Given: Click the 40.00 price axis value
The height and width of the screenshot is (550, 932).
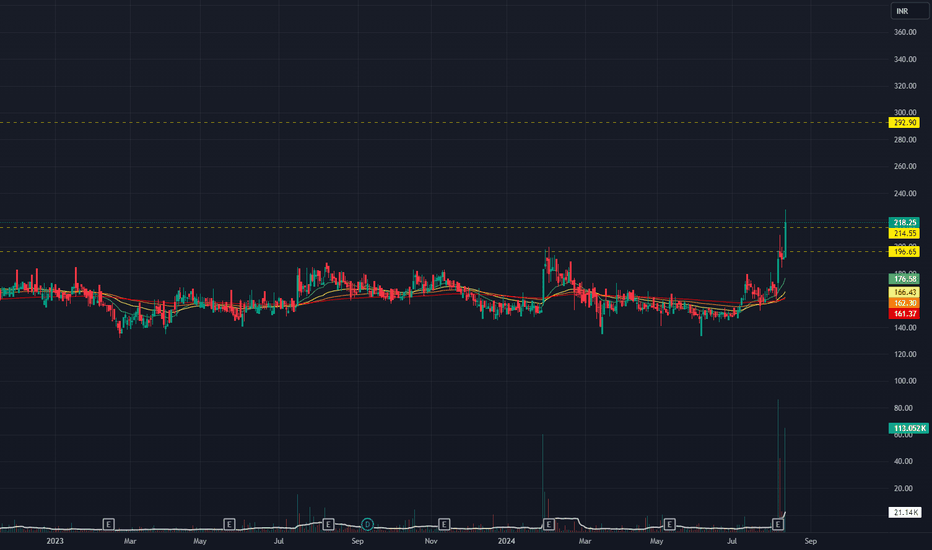Looking at the screenshot, I should pos(903,461).
